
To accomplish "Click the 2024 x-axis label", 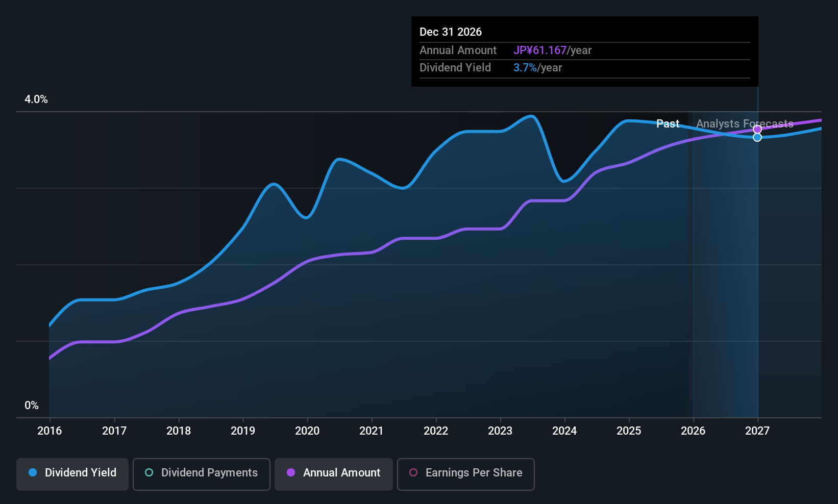I will [564, 431].
